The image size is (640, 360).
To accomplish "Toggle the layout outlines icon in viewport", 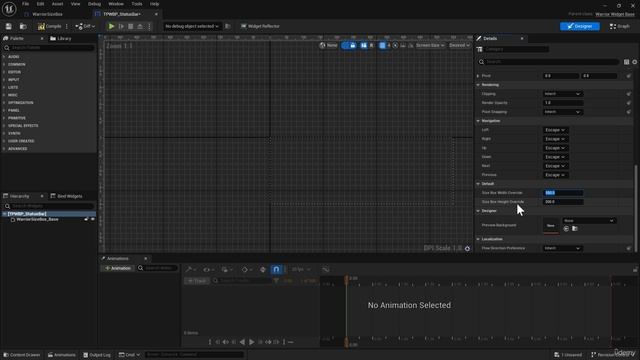I will pos(363,45).
